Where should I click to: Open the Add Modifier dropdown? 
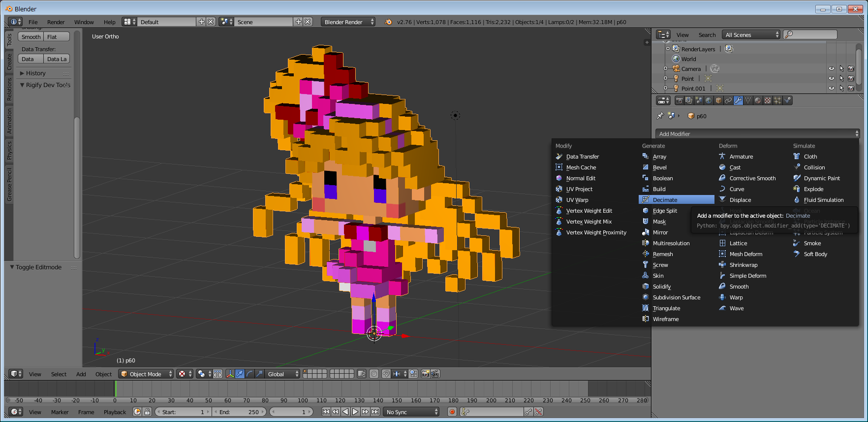point(757,133)
